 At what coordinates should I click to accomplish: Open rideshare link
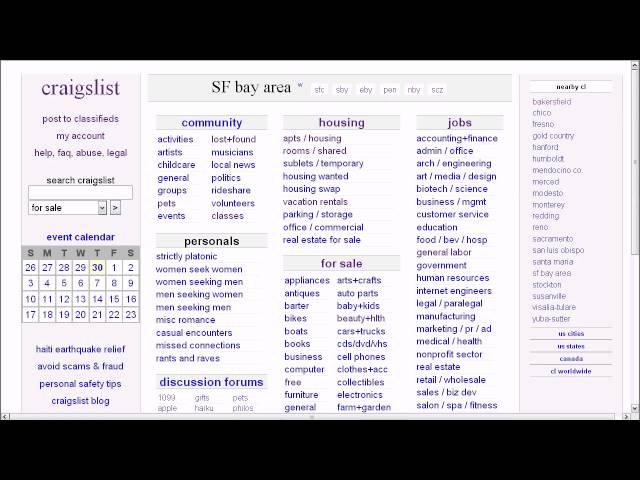pyautogui.click(x=231, y=191)
